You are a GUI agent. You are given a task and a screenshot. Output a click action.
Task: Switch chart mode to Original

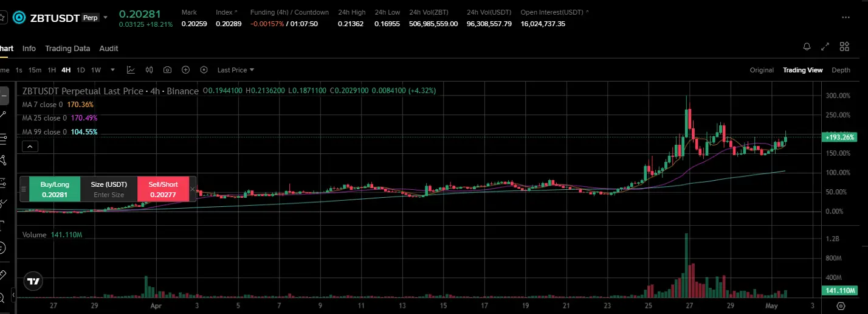pyautogui.click(x=762, y=70)
